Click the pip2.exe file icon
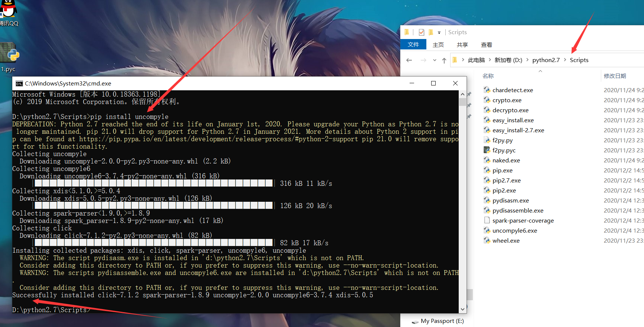The width and height of the screenshot is (644, 327). (x=487, y=190)
